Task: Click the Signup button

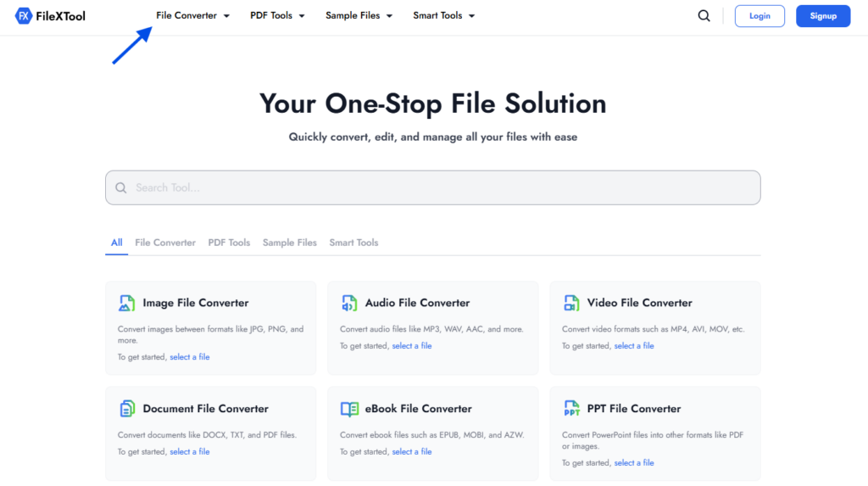Action: tap(822, 16)
